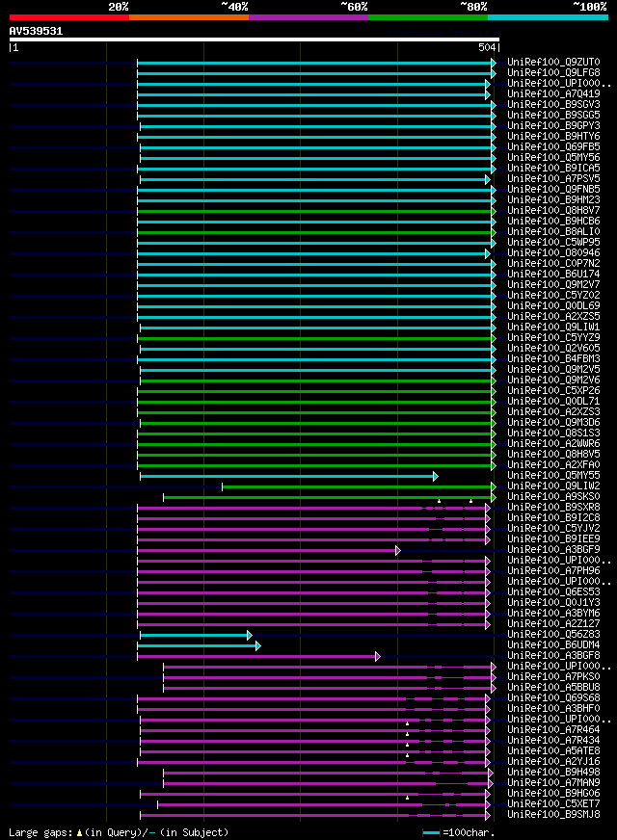Select label UniRef100_Q0DL71
Image resolution: width=617 pixels, height=840 pixels.
(x=553, y=402)
